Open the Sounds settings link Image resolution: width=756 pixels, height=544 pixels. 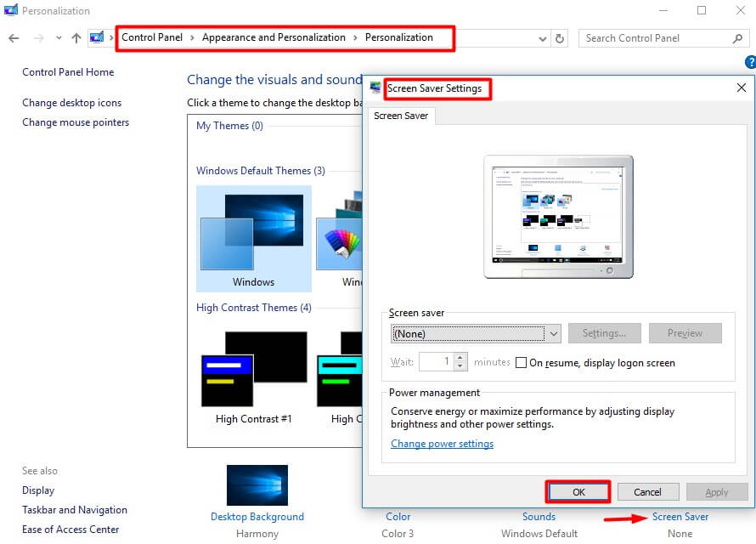(x=539, y=517)
